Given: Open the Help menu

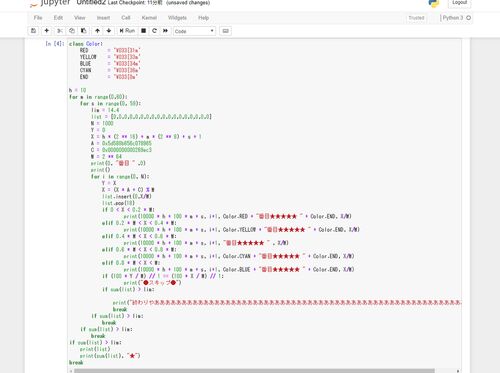Looking at the screenshot, I should point(203,18).
